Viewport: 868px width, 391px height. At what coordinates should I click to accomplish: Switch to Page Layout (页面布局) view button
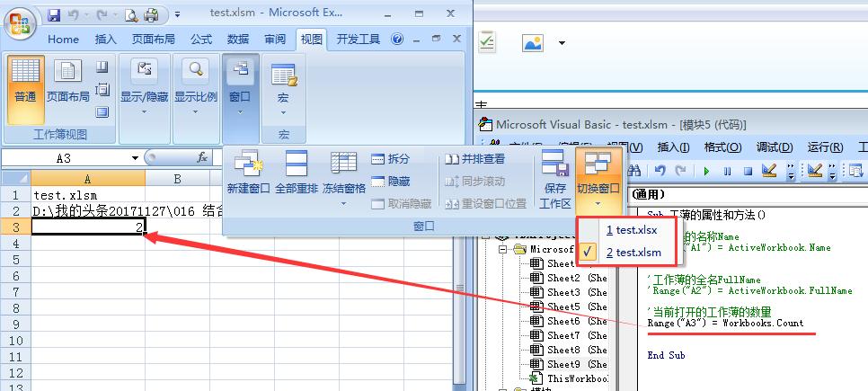67,81
